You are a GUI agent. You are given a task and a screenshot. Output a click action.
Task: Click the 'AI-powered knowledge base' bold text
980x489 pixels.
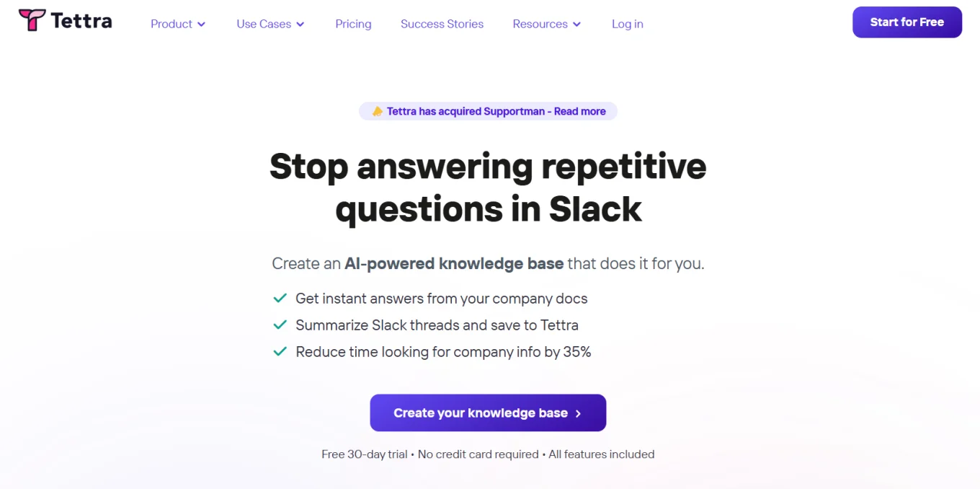point(454,263)
